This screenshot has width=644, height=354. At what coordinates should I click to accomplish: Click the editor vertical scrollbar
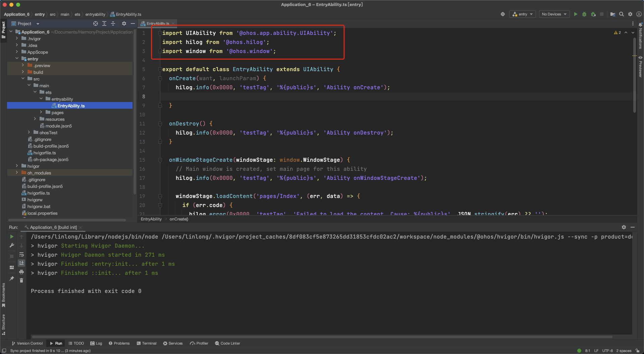click(x=634, y=75)
